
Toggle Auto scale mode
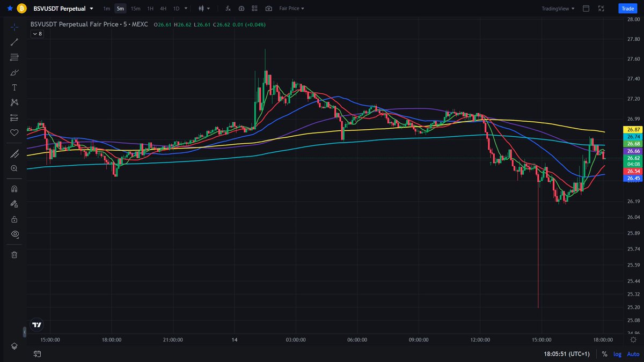click(633, 354)
